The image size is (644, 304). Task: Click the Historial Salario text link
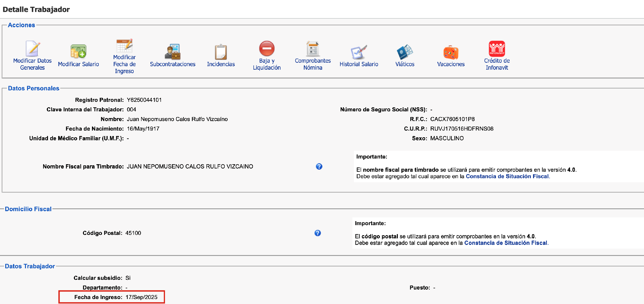coord(359,64)
